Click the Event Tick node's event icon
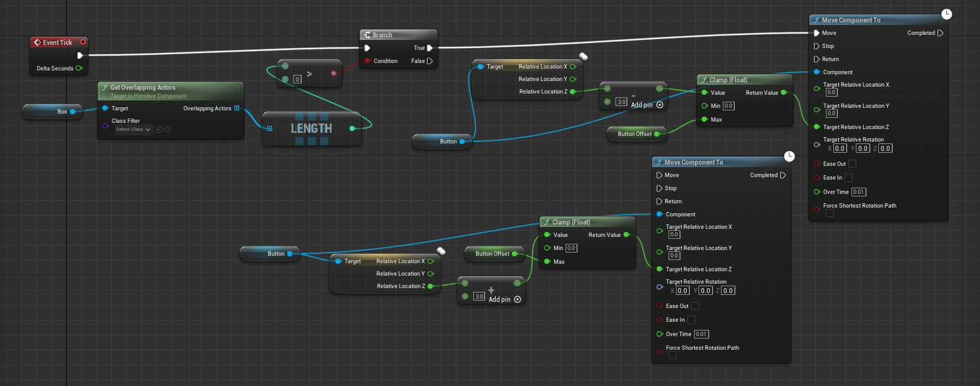Image resolution: width=980 pixels, height=386 pixels. coord(37,42)
